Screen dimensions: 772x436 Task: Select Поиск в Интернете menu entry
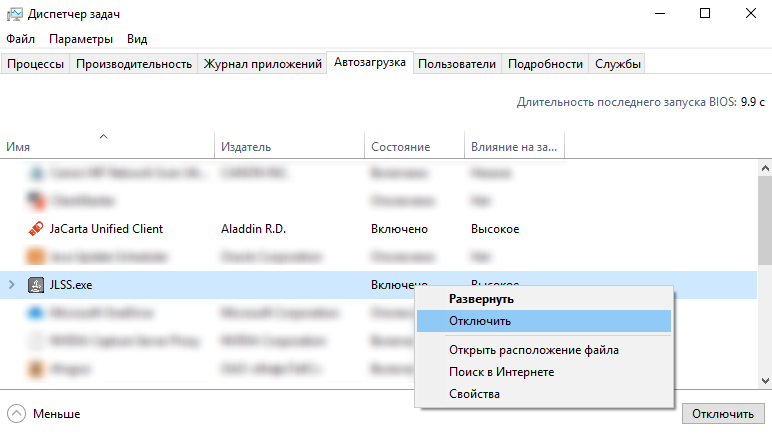click(x=501, y=372)
